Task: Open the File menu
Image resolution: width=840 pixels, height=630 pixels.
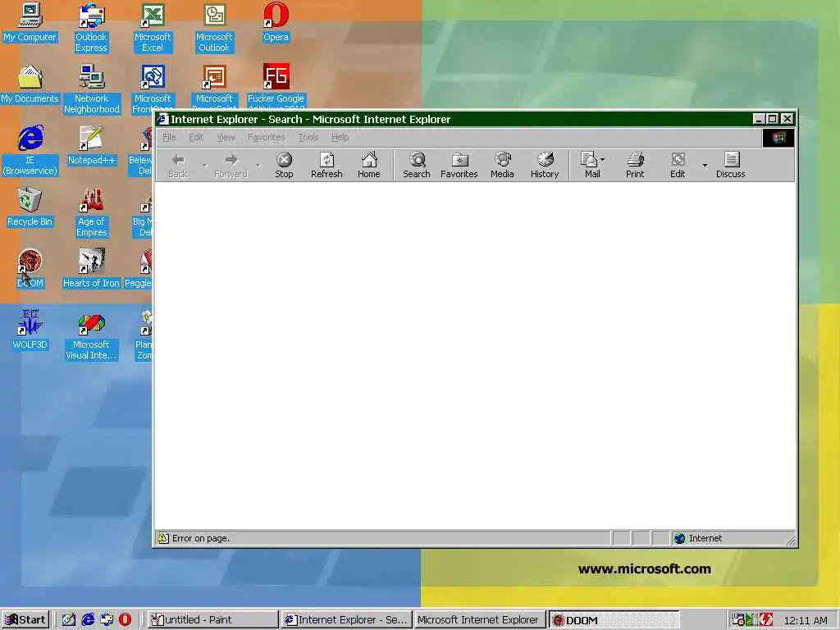Action: pos(169,137)
